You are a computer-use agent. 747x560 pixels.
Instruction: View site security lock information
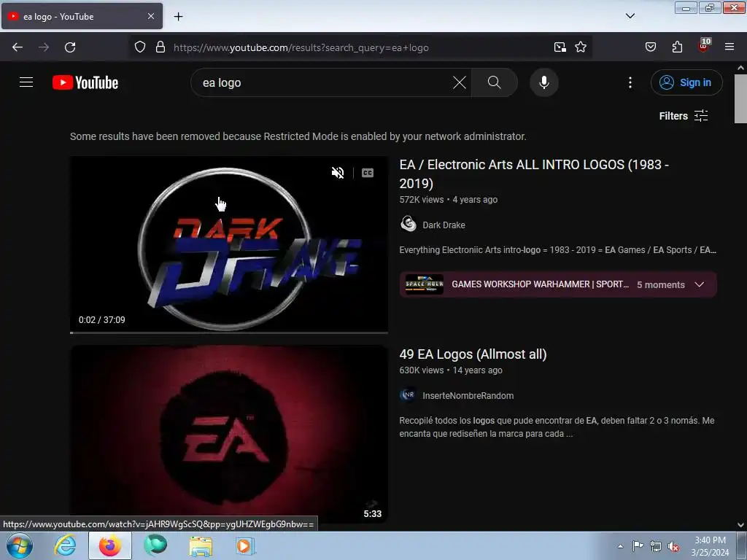pos(160,47)
